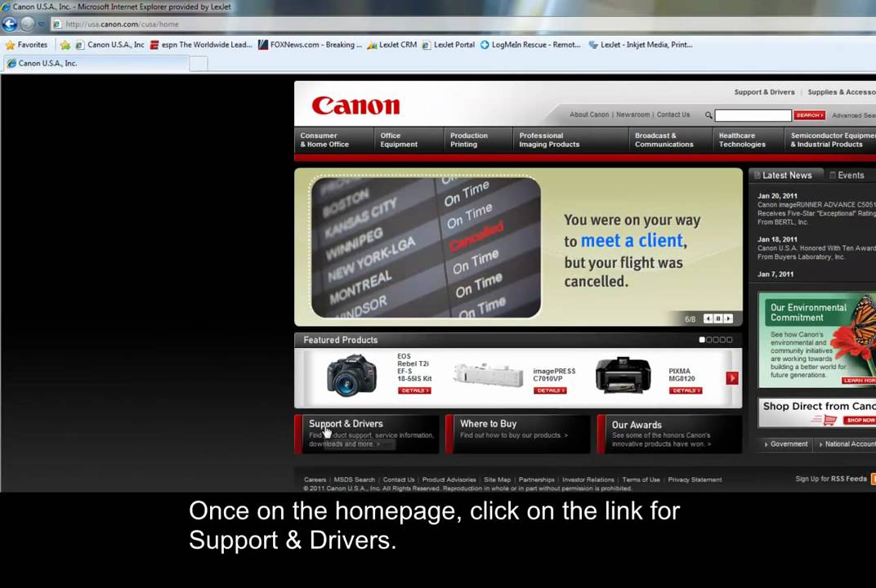
Task: Open FOXNews.com Breaking bookmark
Action: click(310, 45)
